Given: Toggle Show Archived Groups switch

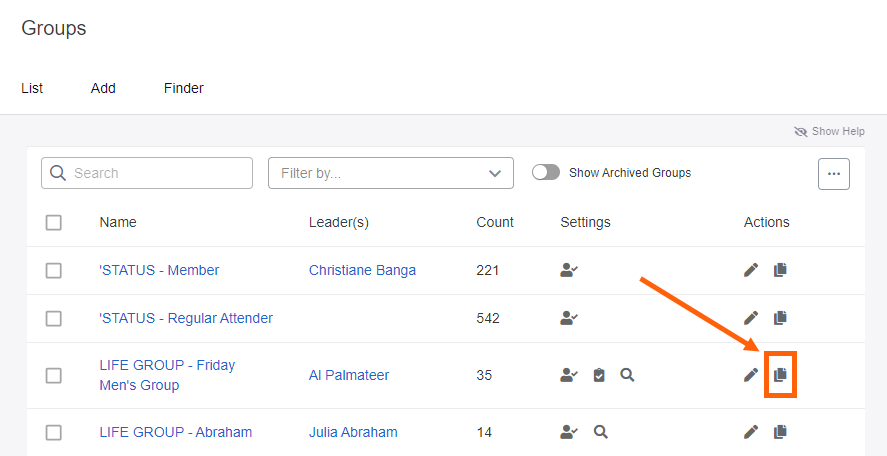Looking at the screenshot, I should (x=546, y=173).
